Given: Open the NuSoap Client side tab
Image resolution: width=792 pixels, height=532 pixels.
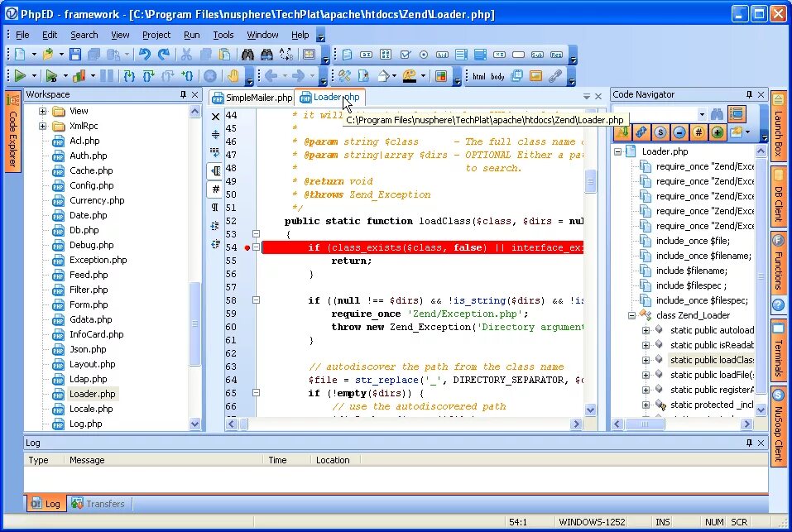Looking at the screenshot, I should click(x=779, y=426).
